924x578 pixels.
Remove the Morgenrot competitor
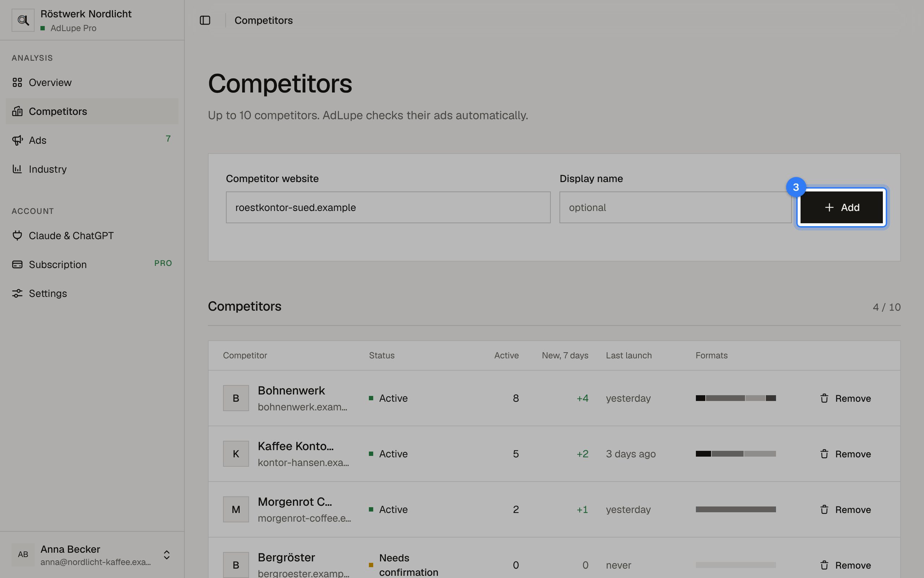(845, 510)
